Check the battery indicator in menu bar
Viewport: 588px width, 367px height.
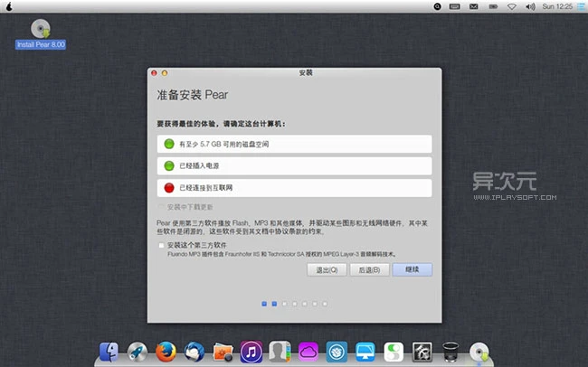tap(493, 6)
